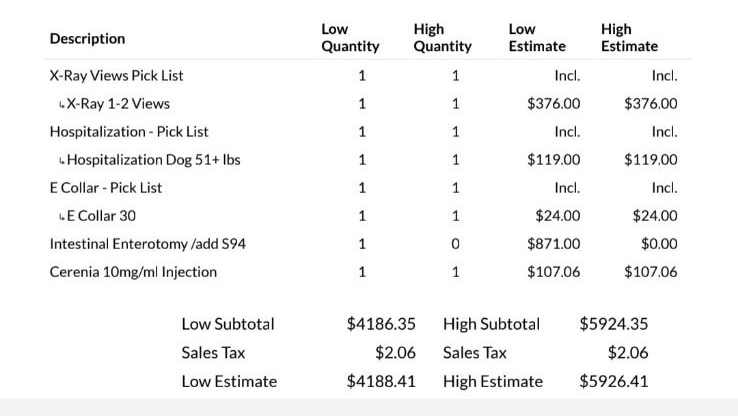This screenshot has height=416, width=738.
Task: Click the High Estimate column header
Action: (629, 38)
